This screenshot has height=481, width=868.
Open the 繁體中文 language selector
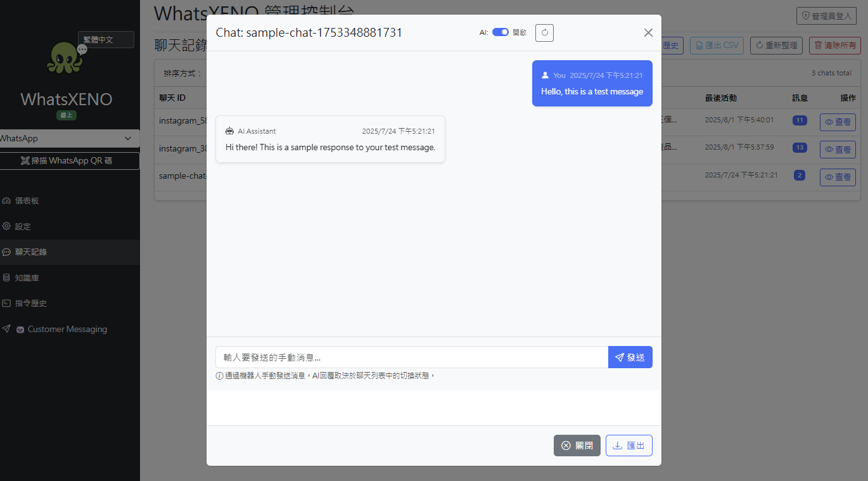[105, 39]
